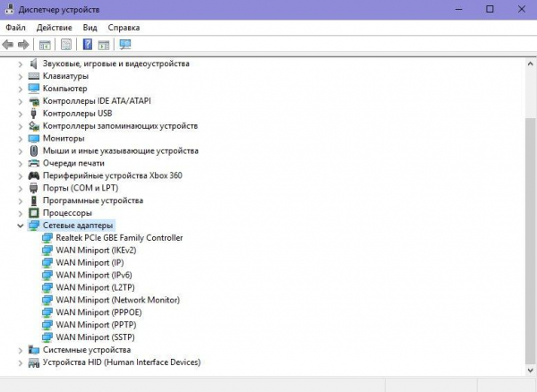Click the Forward arrow toolbar icon
537x392 pixels.
click(x=24, y=45)
